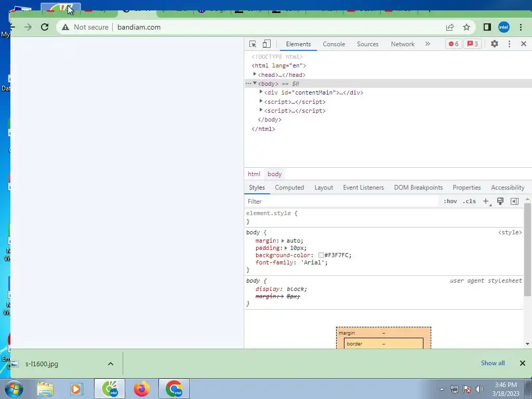This screenshot has width=532, height=399.
Task: Add new style rule plus icon
Action: point(486,201)
